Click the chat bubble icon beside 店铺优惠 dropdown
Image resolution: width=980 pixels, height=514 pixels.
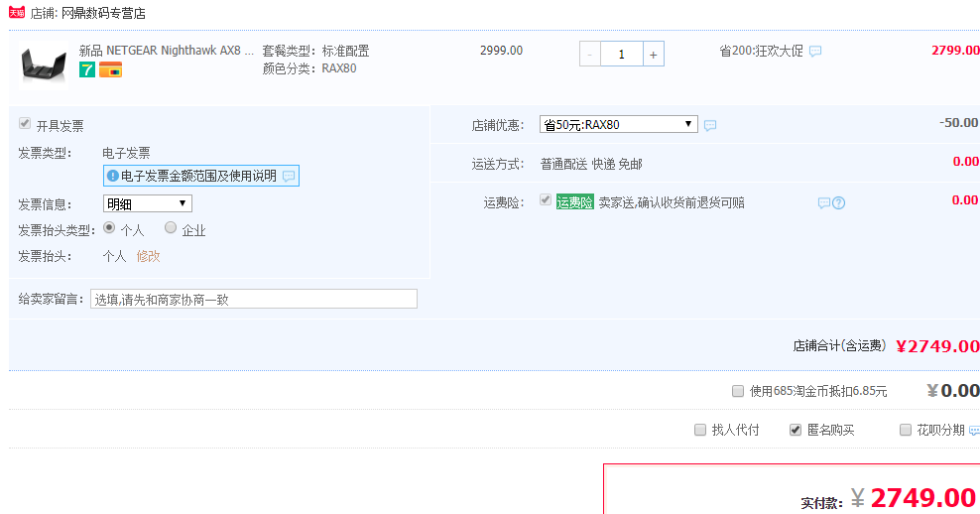[710, 126]
